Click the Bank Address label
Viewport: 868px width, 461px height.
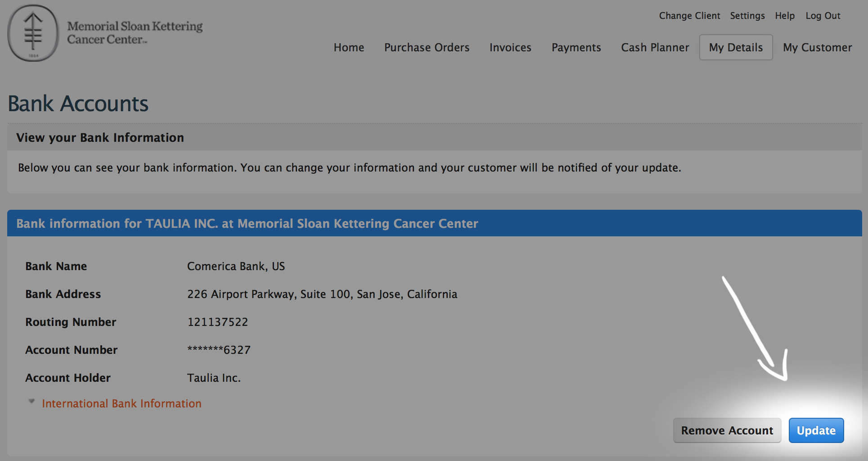tap(63, 294)
